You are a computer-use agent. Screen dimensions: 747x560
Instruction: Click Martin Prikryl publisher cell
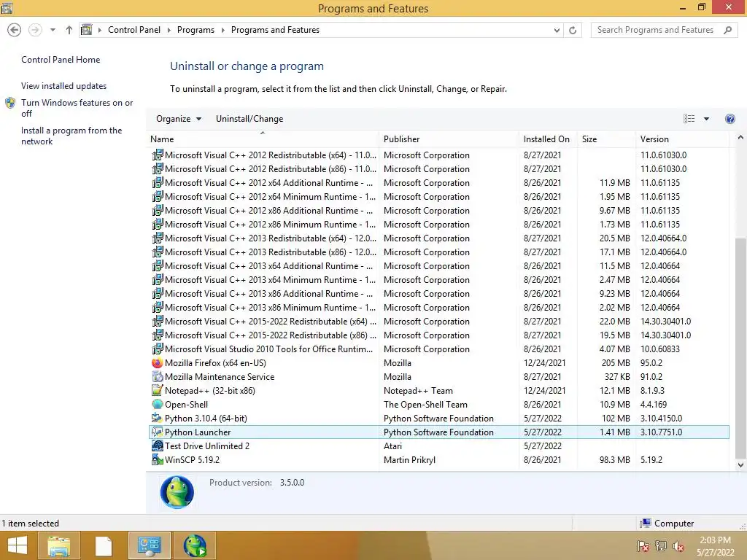pos(410,459)
